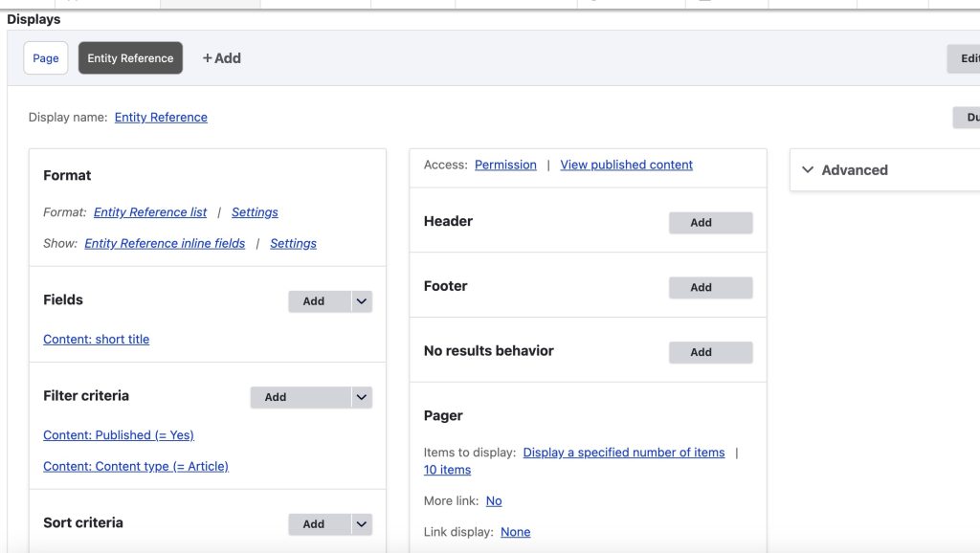
Task: Open the Content: short title field
Action: click(96, 340)
